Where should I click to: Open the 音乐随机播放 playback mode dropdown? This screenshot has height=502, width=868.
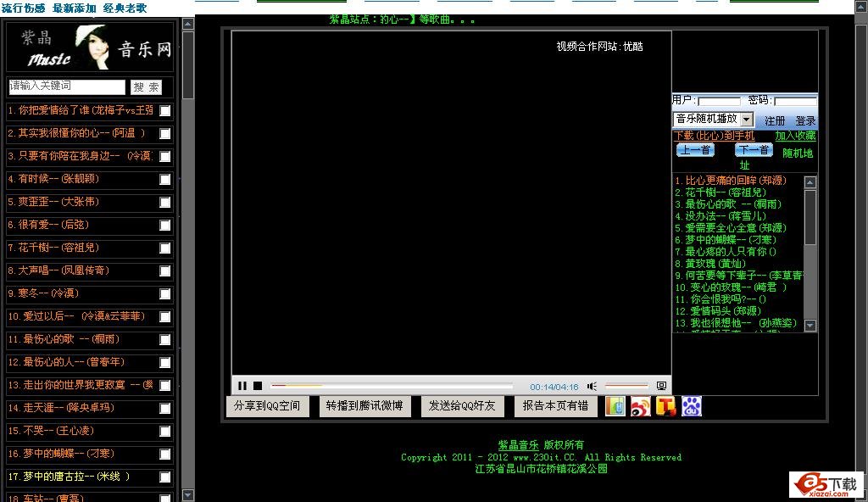click(x=713, y=119)
